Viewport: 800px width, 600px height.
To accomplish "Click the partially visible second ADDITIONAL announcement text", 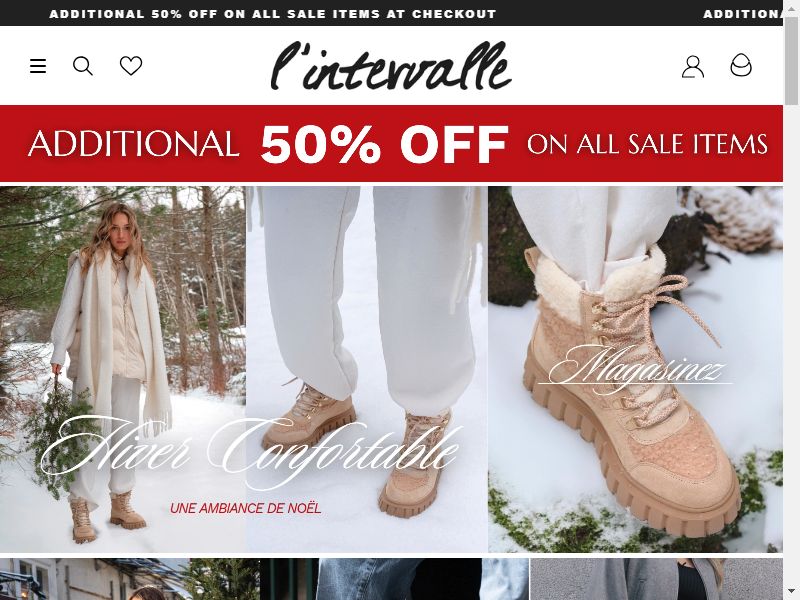I will pyautogui.click(x=742, y=14).
